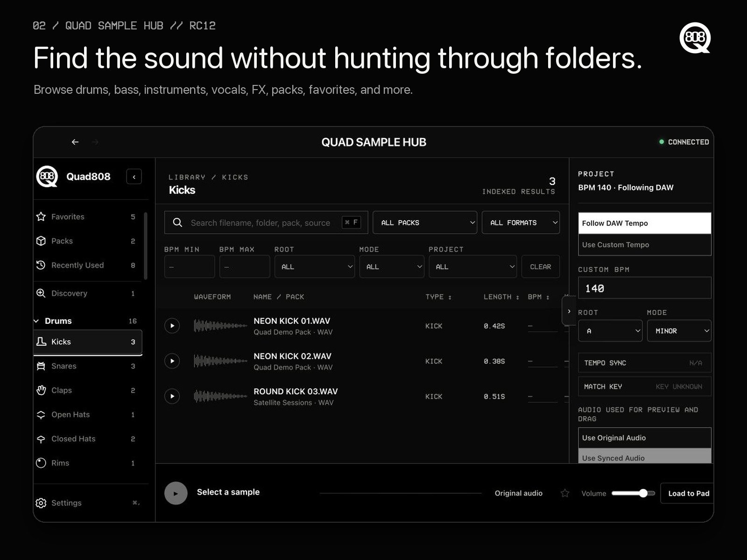Favorite the selected sample with the star
747x560 pixels.
click(565, 493)
